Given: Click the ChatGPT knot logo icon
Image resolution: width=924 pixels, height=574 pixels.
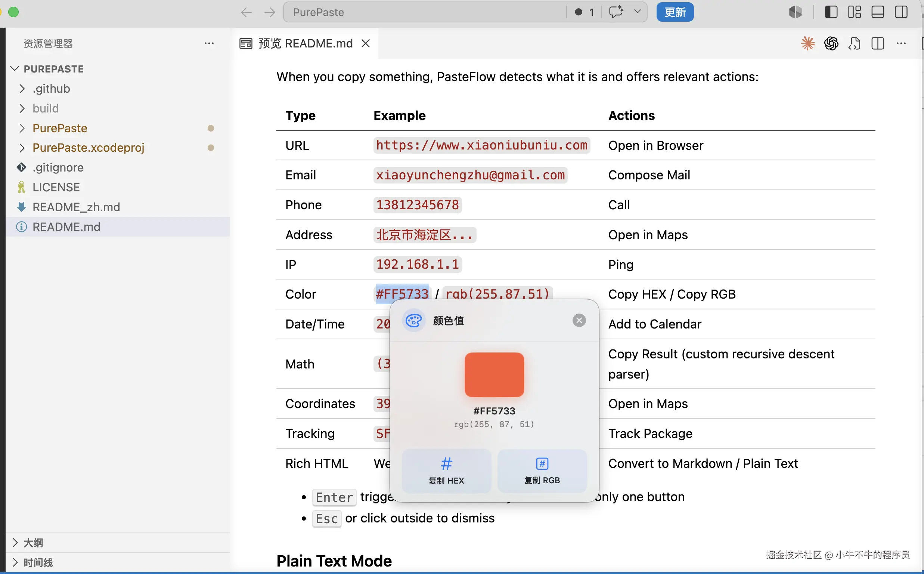Looking at the screenshot, I should tap(831, 43).
